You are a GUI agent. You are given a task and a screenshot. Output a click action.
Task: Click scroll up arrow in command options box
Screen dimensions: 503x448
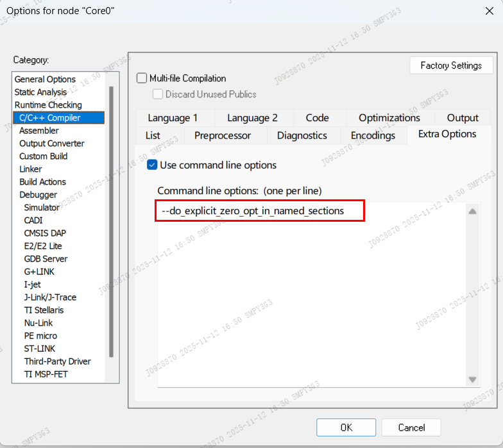(472, 212)
